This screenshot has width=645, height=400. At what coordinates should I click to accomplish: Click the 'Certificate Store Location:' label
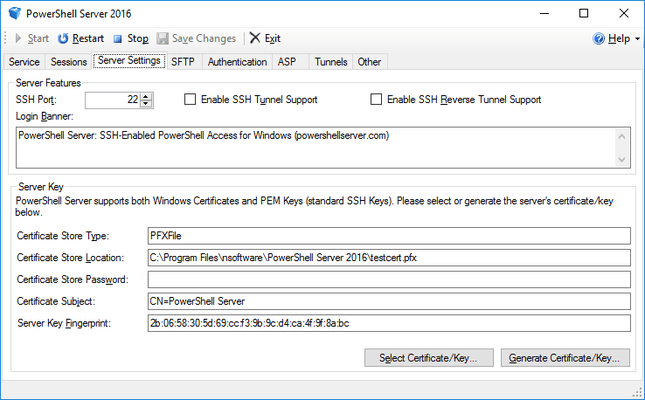70,258
